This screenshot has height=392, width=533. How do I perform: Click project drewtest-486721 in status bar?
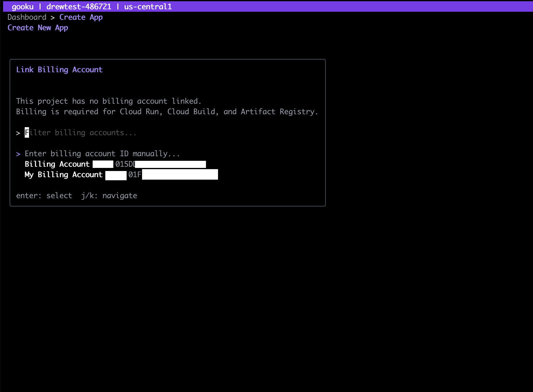click(79, 7)
